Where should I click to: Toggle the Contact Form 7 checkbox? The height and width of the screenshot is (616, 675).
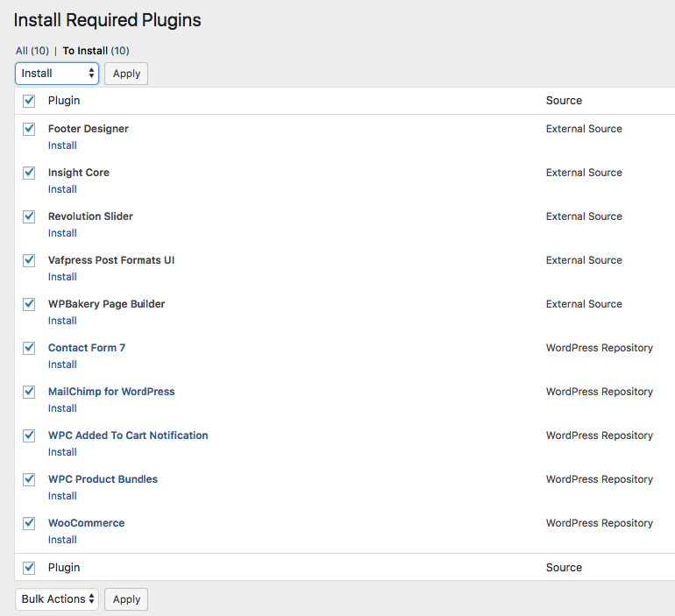click(29, 349)
